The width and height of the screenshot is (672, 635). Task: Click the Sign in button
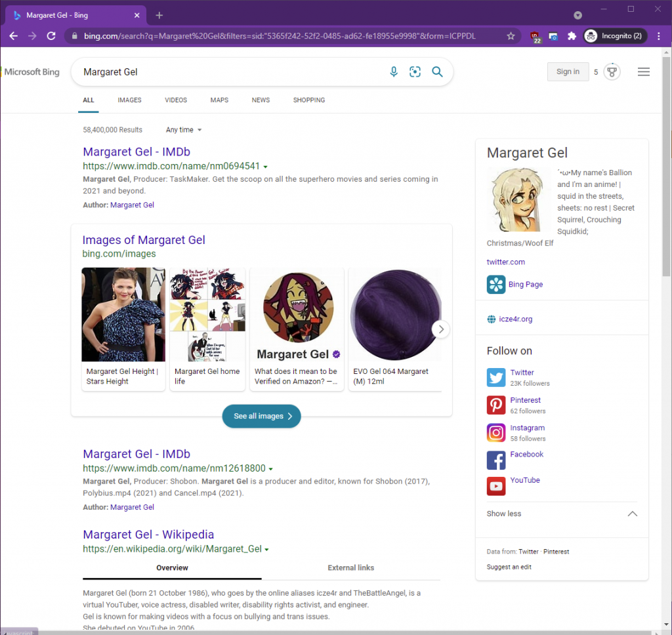[568, 72]
